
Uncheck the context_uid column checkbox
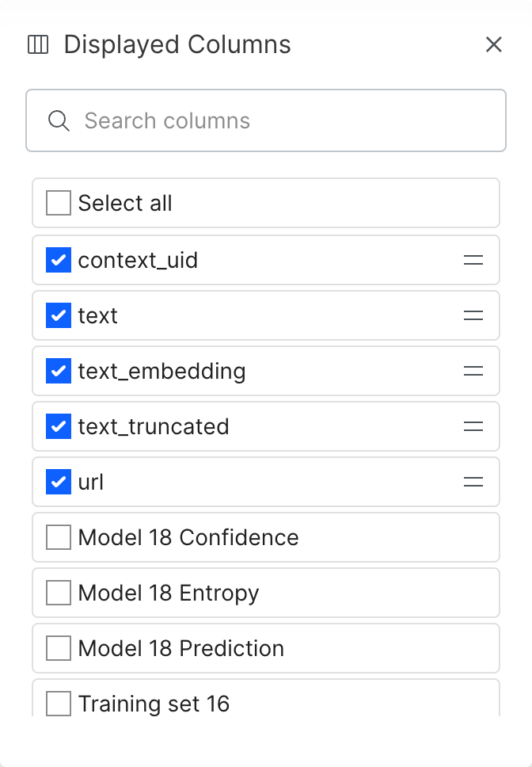[59, 260]
